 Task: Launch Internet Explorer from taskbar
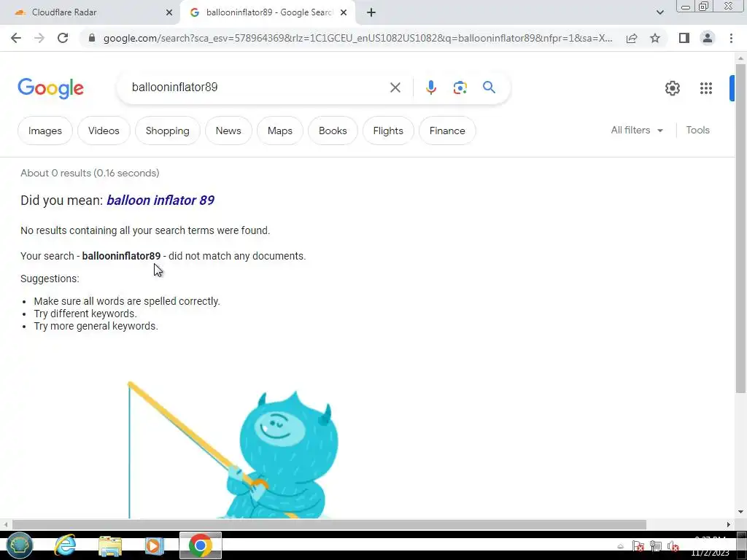tap(65, 545)
